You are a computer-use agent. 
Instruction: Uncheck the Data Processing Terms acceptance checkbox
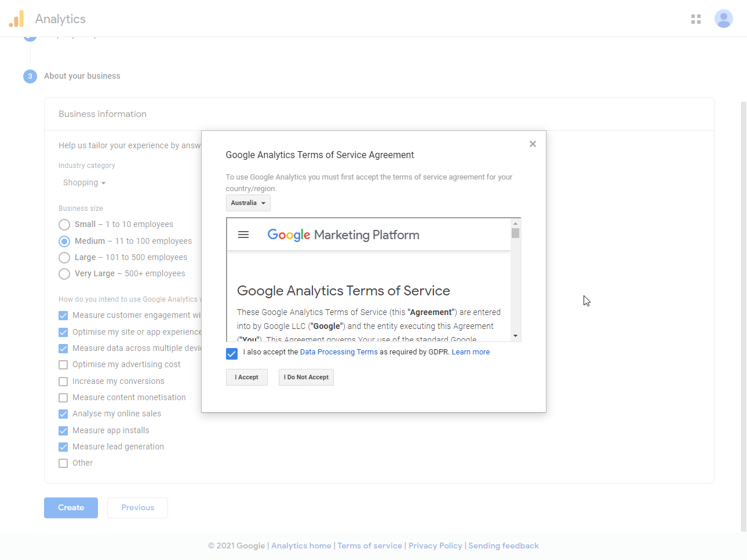pyautogui.click(x=232, y=353)
